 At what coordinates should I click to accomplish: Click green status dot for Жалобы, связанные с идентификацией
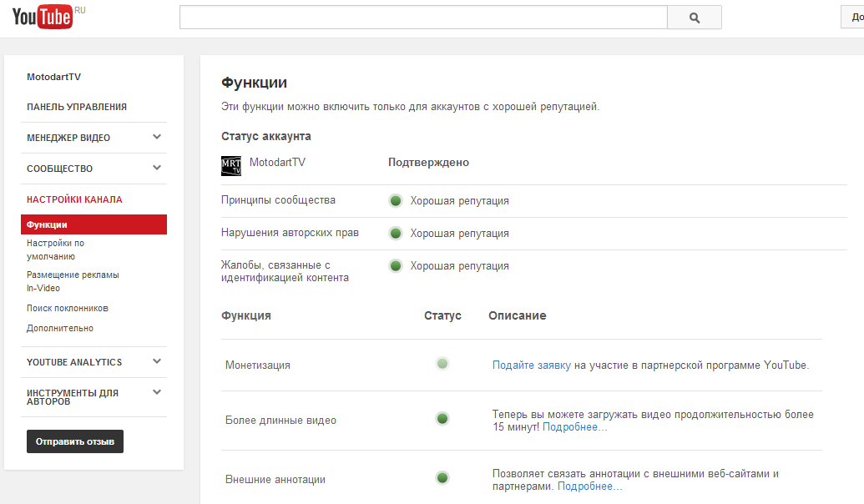[396, 266]
